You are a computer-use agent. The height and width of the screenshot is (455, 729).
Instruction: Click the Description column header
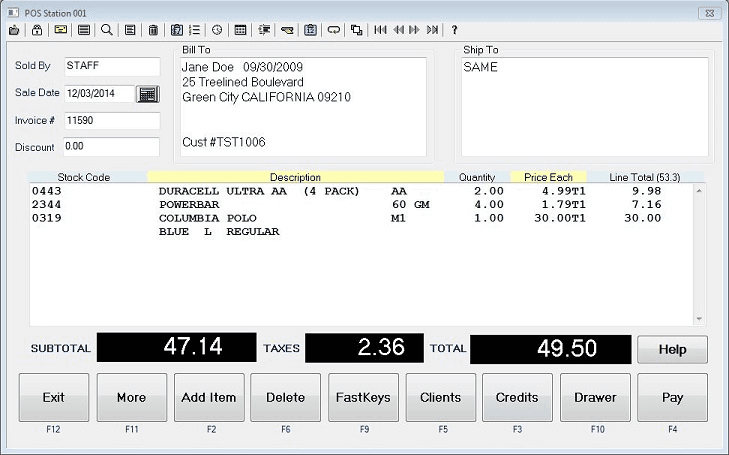(295, 177)
